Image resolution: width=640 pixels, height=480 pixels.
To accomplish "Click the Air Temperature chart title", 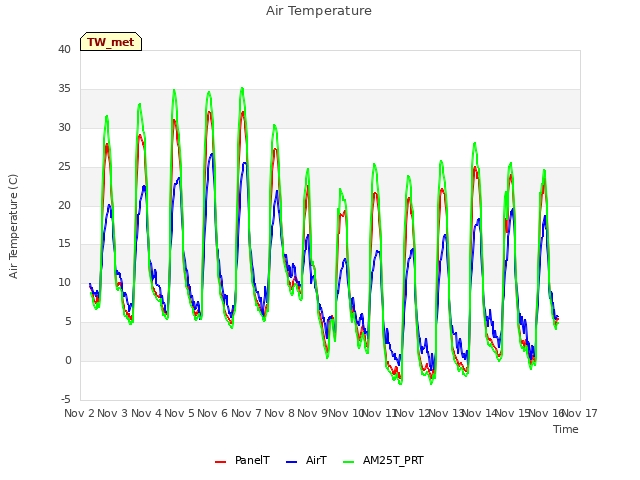I will tap(319, 11).
